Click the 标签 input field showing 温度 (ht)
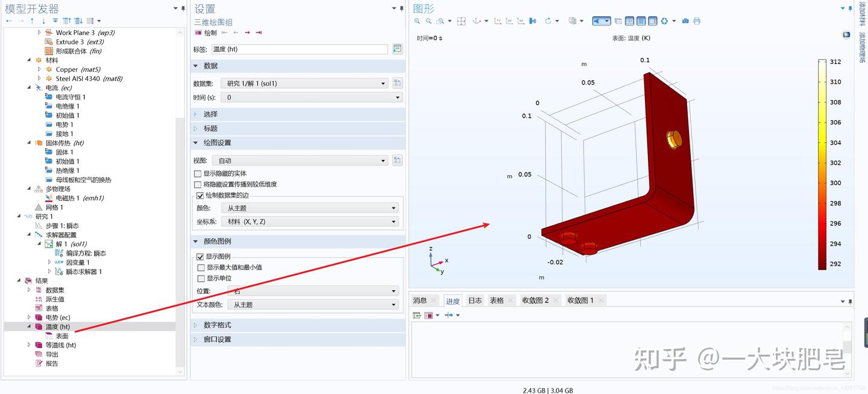Viewport: 868px width, 394px height. pos(301,49)
